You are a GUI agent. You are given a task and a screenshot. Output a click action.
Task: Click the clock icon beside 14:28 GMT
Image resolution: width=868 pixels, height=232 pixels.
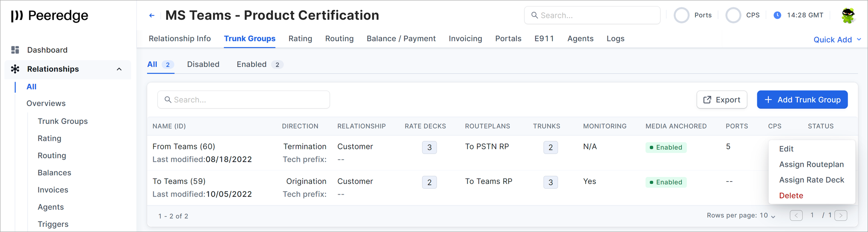click(777, 15)
